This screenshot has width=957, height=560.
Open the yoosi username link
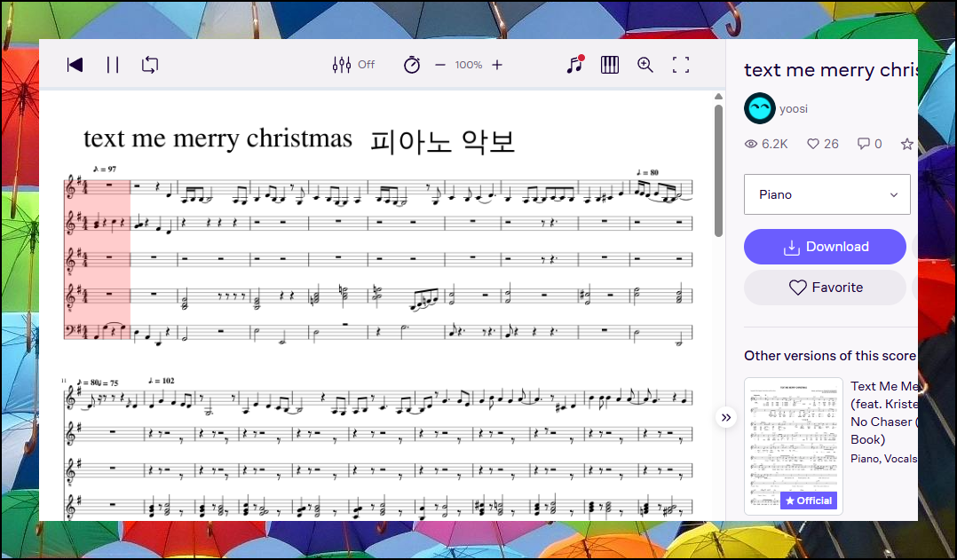(x=794, y=108)
